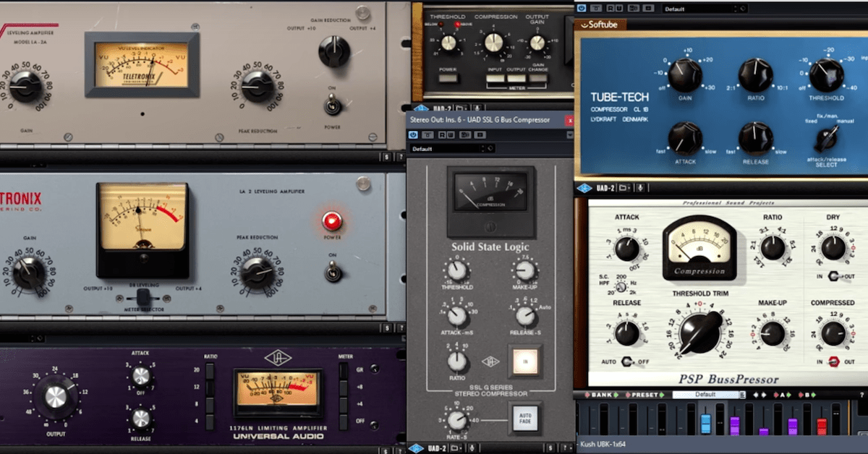Click the BussPressor Make-Up knob
868x454 pixels.
point(773,333)
